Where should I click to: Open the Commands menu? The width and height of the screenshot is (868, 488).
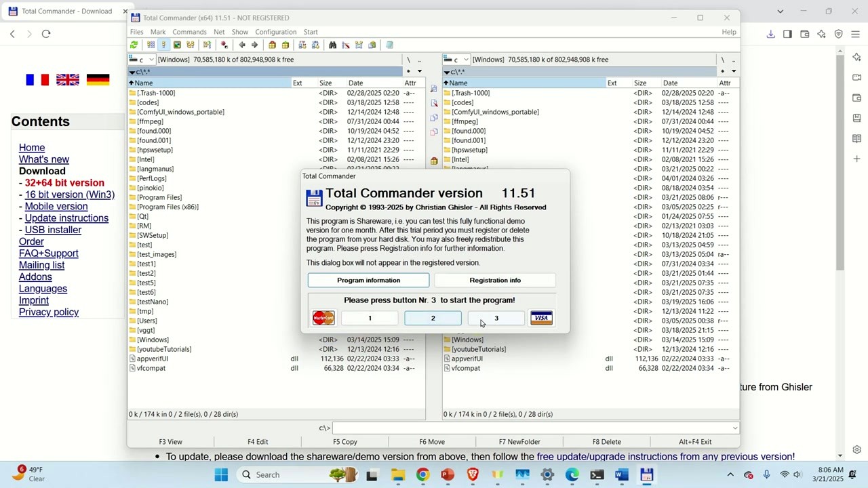pyautogui.click(x=189, y=31)
